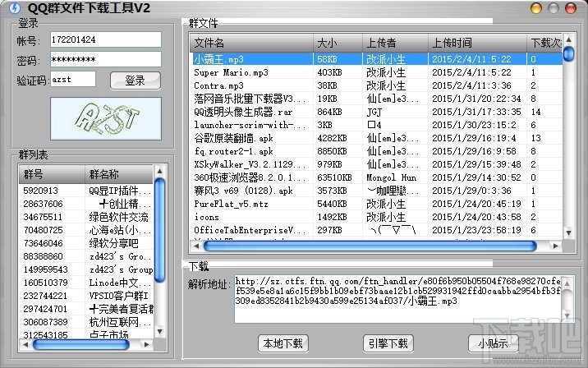This screenshot has width=588, height=368.
Task: Select group 绿色软件交流
Action: (x=86, y=217)
